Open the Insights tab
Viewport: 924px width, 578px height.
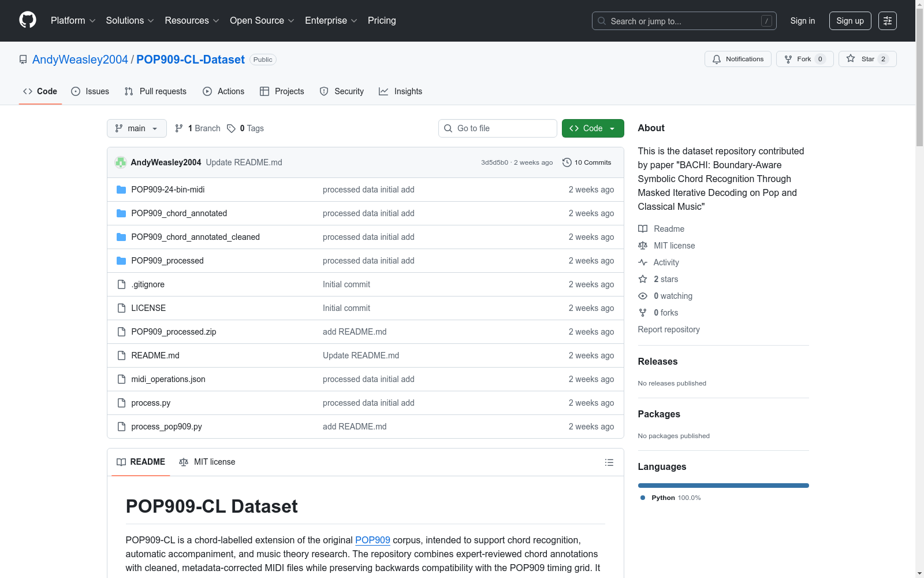pos(400,91)
